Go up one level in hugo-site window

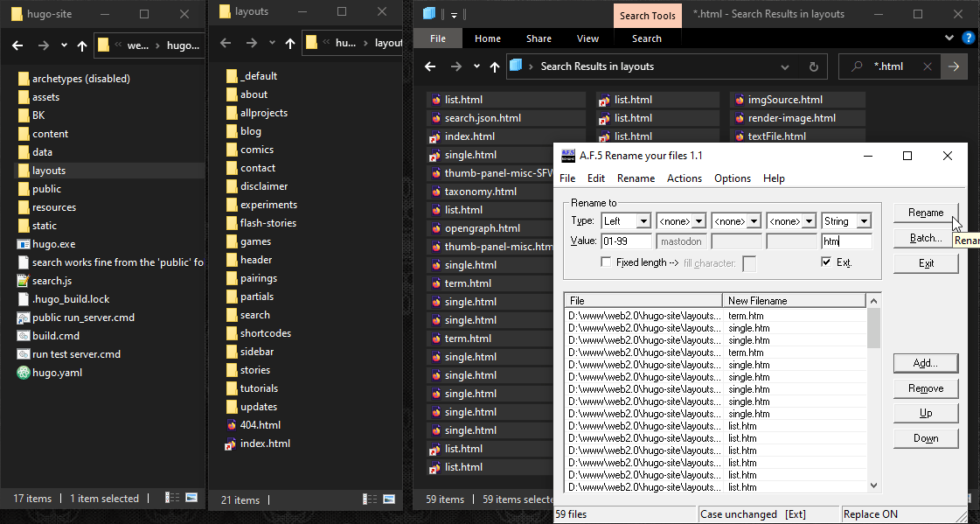click(82, 45)
